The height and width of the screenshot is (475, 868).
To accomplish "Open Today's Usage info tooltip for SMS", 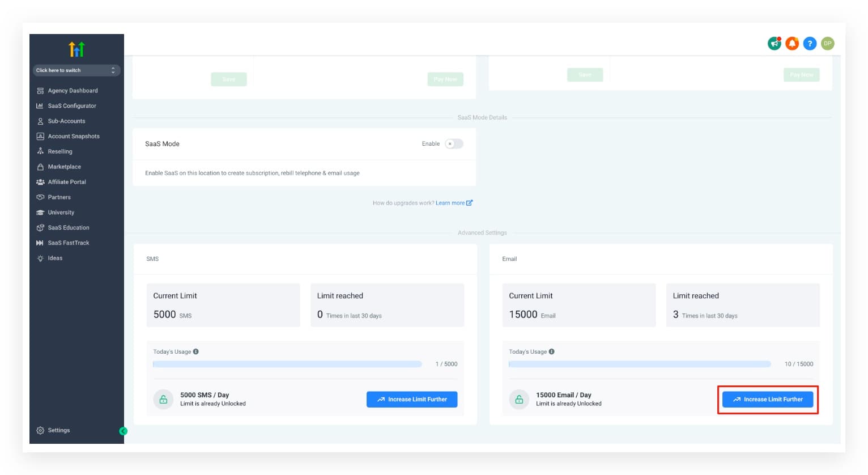I will tap(195, 351).
